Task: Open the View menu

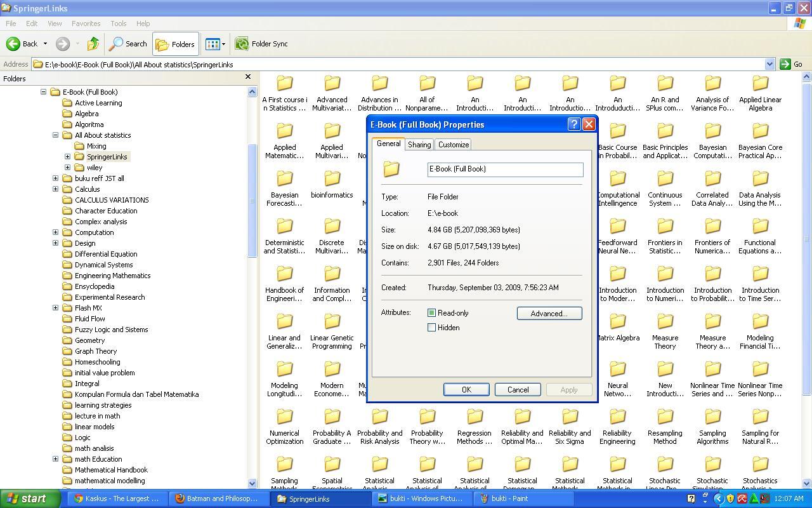Action: click(55, 23)
